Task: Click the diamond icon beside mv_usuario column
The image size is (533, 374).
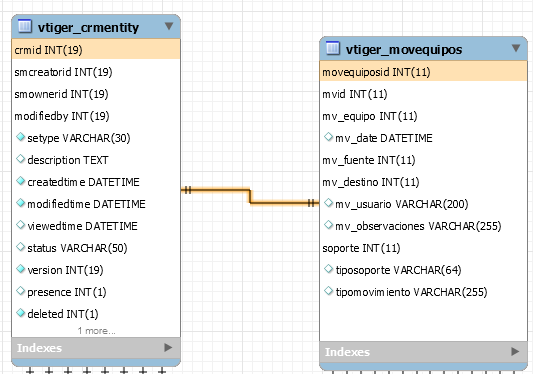Action: (328, 203)
